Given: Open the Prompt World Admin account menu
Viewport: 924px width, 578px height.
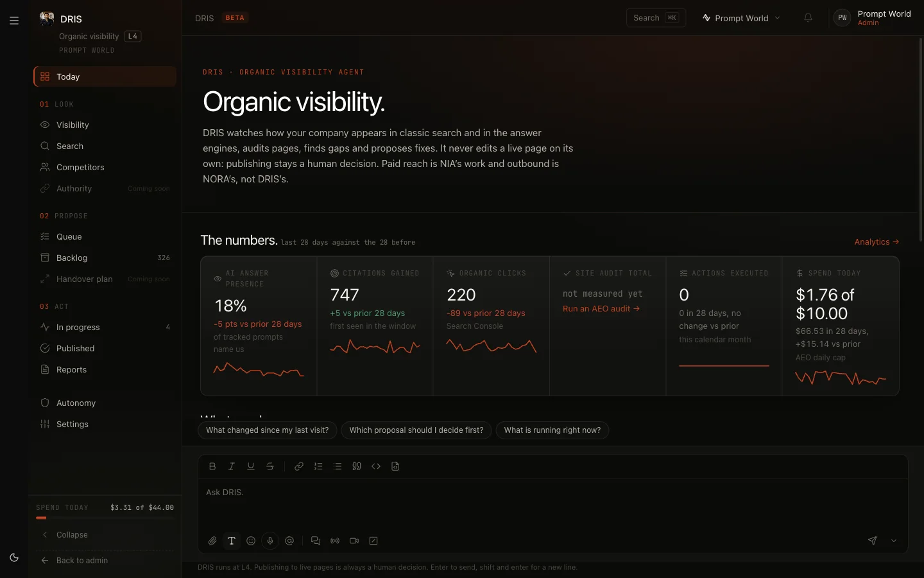Looking at the screenshot, I should tap(872, 18).
